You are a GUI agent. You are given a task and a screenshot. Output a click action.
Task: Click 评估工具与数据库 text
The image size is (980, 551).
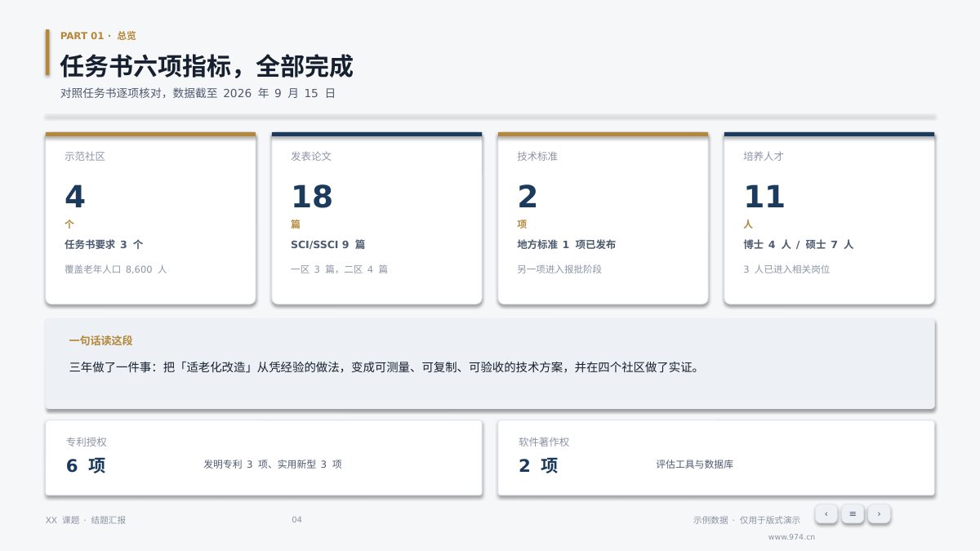pos(694,464)
